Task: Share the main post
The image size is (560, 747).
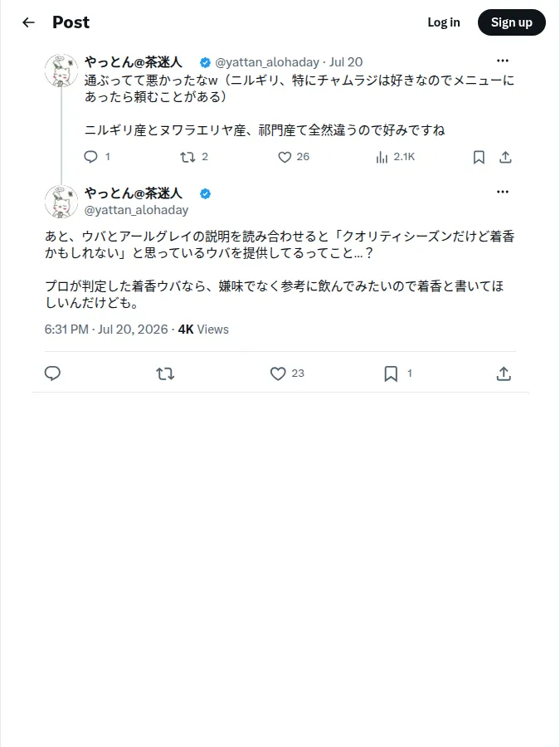Action: tap(504, 373)
